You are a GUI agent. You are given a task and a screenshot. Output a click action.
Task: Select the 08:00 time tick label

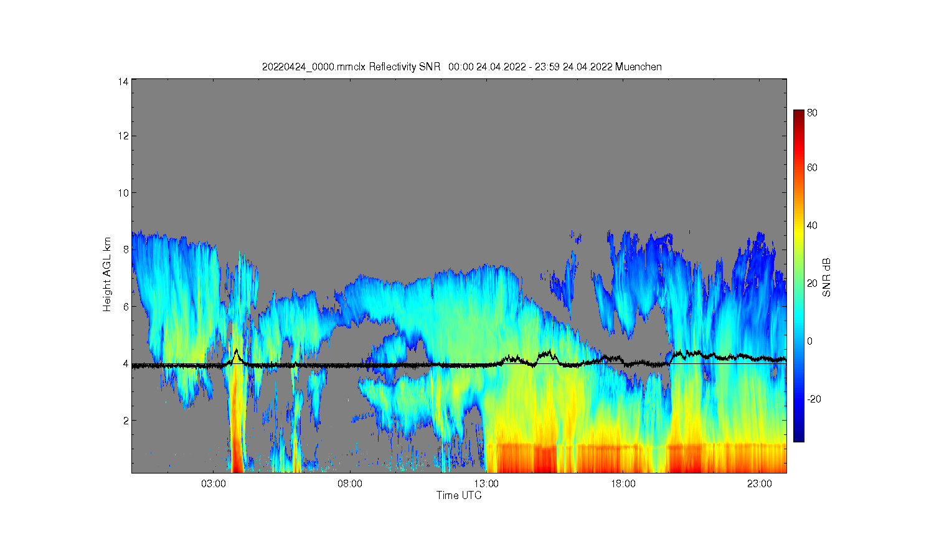[x=350, y=483]
